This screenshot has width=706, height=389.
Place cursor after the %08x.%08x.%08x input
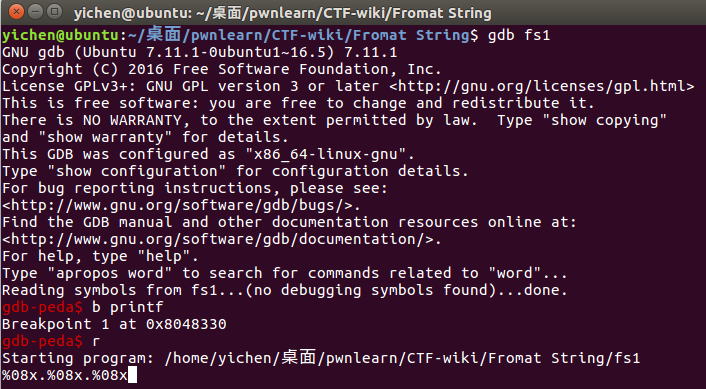click(132, 375)
